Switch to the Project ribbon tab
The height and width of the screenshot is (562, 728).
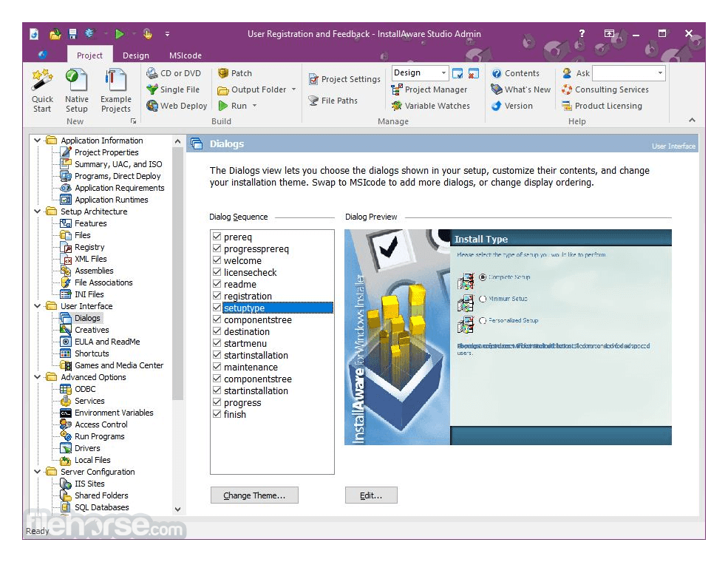point(89,55)
